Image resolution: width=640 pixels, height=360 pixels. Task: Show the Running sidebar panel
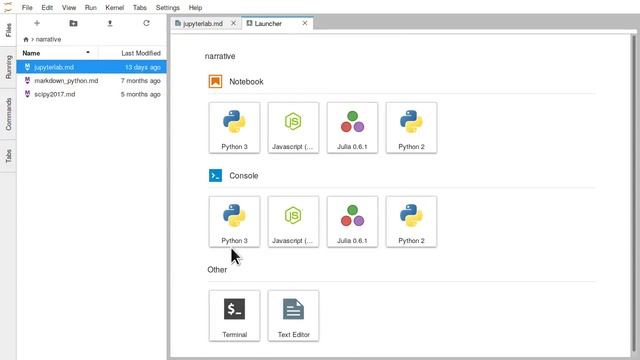(8, 67)
